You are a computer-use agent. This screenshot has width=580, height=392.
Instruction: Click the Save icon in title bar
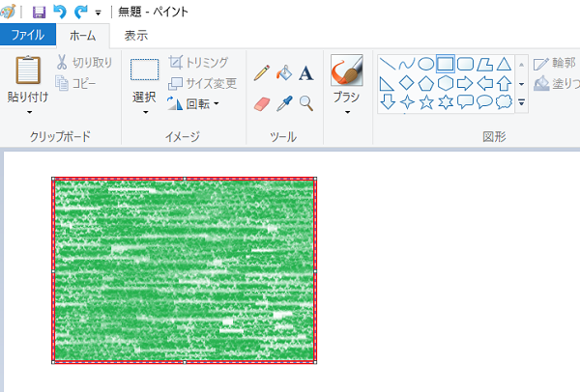point(39,12)
